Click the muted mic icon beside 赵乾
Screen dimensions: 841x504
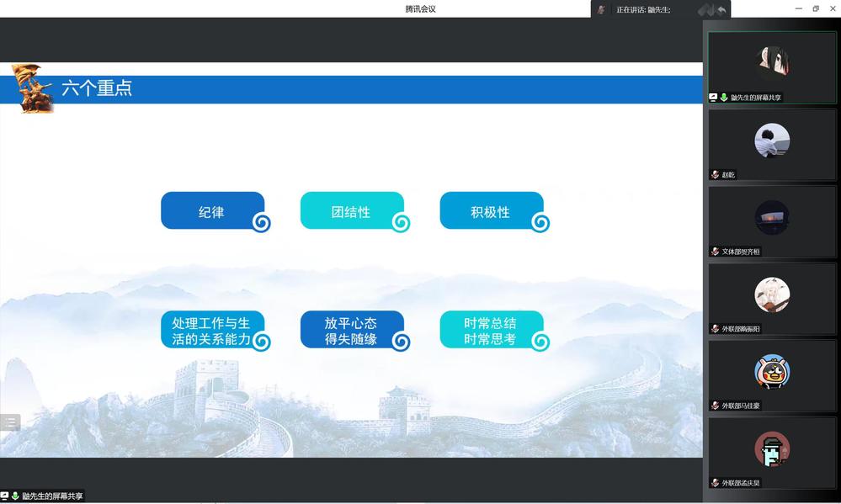[715, 175]
